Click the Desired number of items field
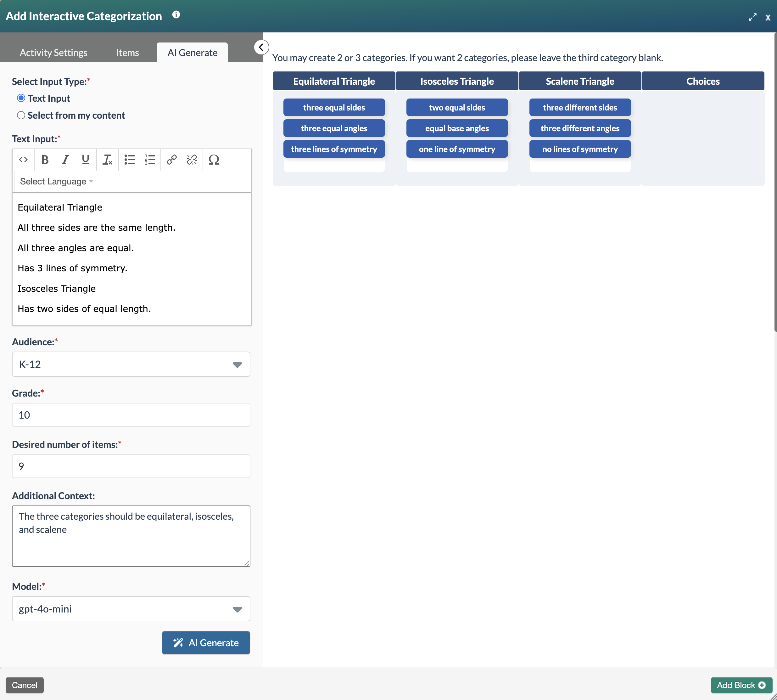 tap(131, 466)
